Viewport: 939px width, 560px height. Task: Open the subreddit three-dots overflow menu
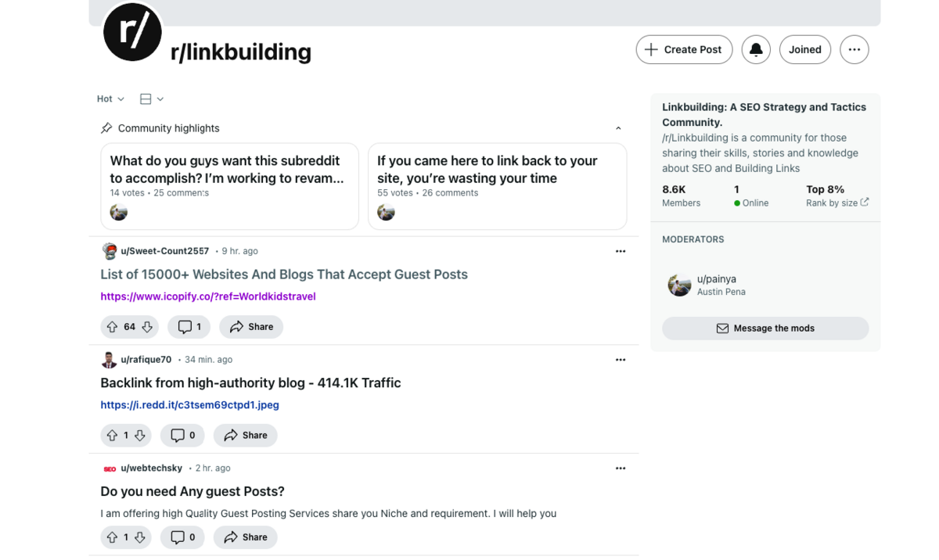[854, 50]
